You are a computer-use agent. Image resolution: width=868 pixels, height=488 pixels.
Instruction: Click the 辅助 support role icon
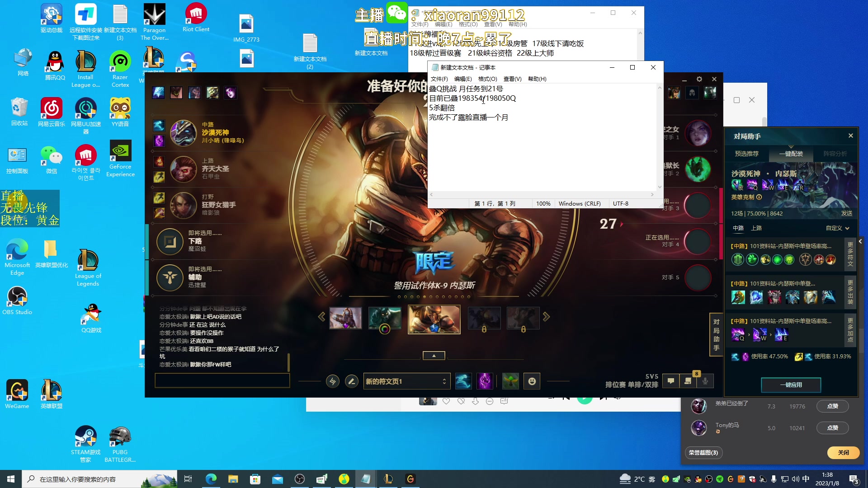click(x=170, y=277)
